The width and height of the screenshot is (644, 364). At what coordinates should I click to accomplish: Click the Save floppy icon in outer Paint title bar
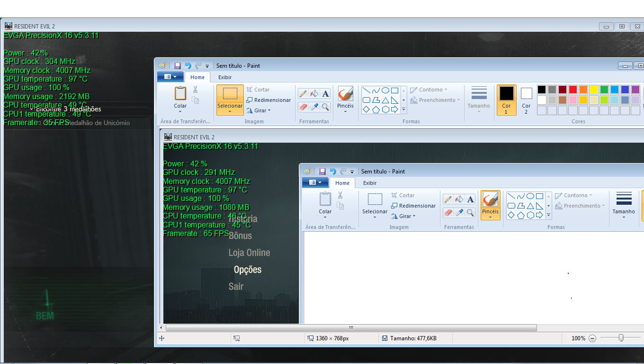[x=178, y=66]
